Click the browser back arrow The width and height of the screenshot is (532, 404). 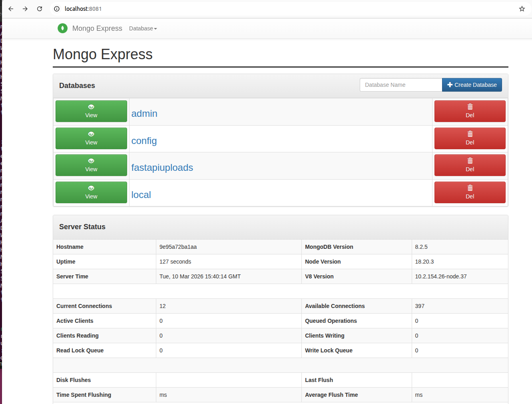point(11,9)
